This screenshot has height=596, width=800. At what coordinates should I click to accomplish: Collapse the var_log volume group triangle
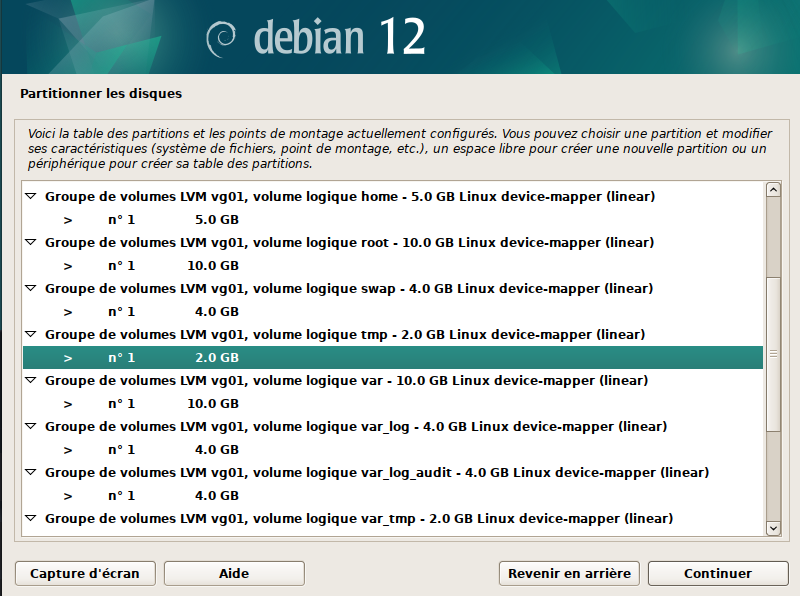[30, 427]
